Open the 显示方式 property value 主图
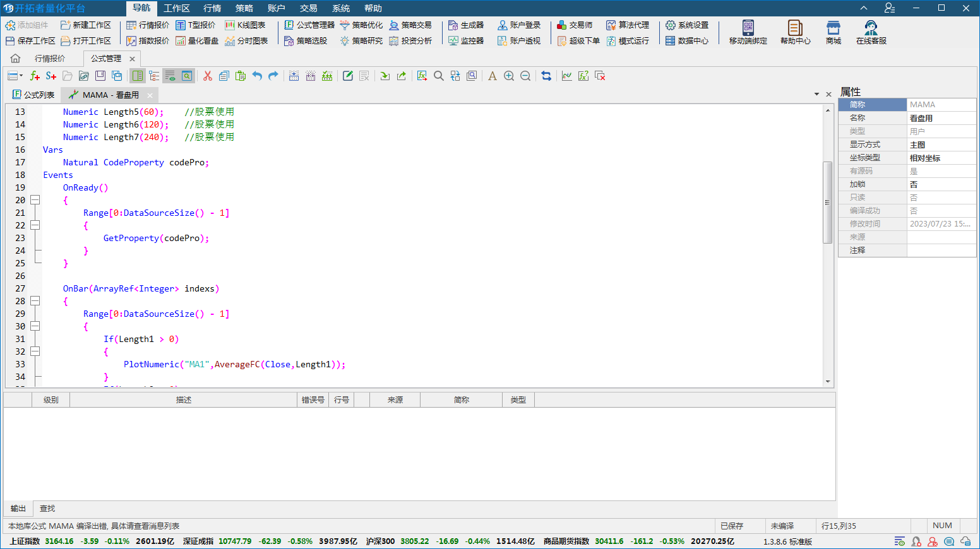Image resolution: width=980 pixels, height=549 pixels. pos(941,145)
